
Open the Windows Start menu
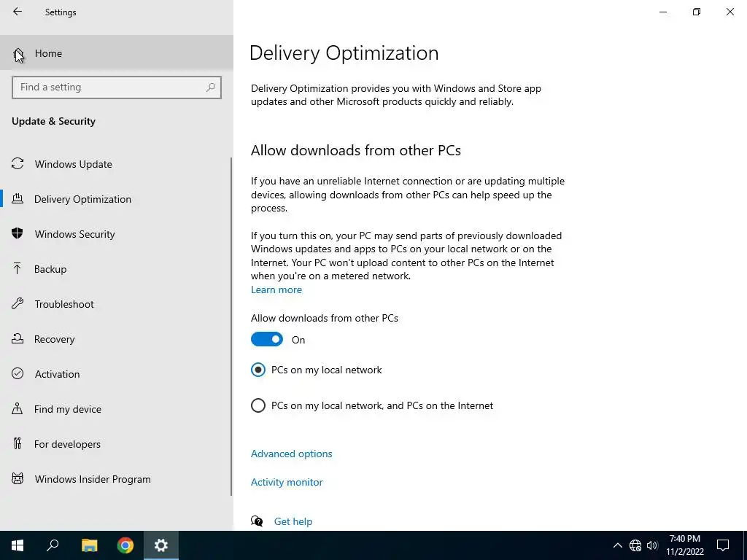[18, 545]
